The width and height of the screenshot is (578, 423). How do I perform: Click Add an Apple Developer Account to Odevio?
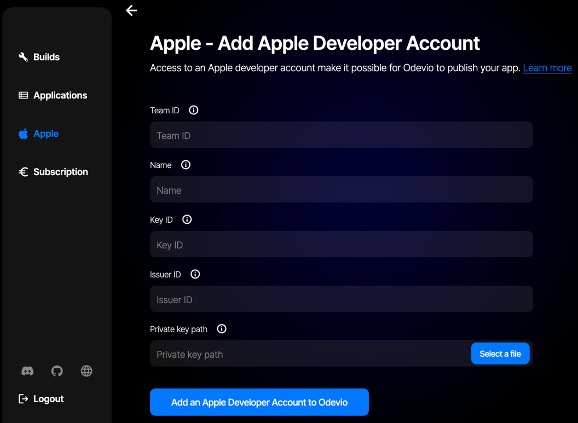coord(259,402)
